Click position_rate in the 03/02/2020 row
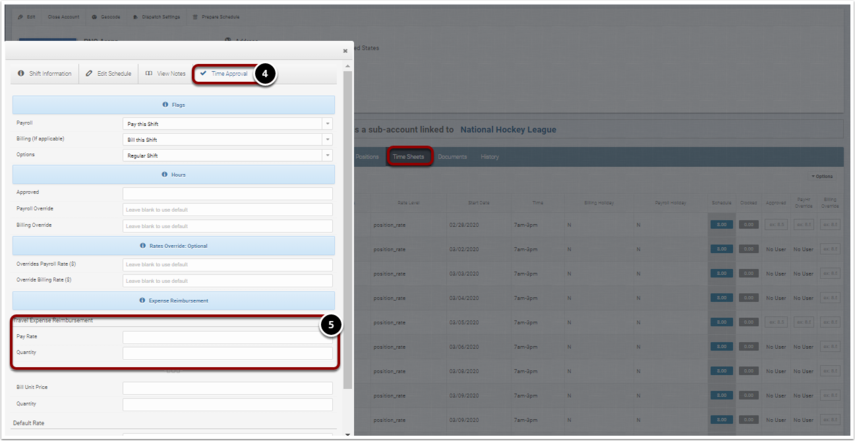 click(389, 249)
